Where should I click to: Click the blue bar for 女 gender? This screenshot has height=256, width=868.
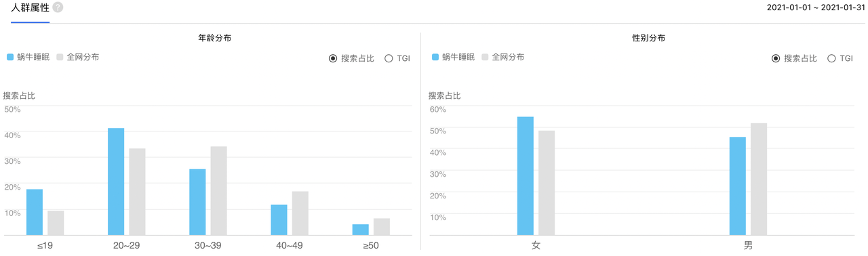pos(525,176)
